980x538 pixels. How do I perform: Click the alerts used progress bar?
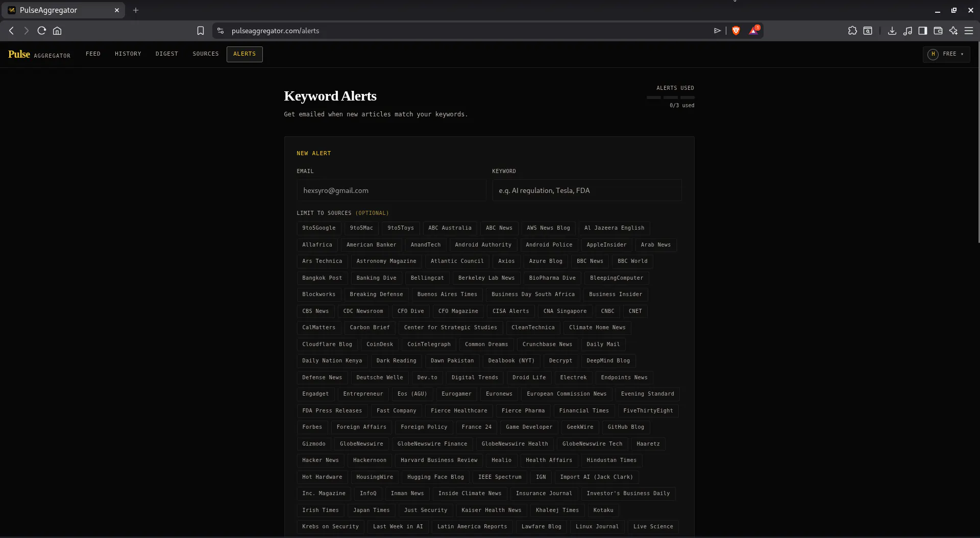click(671, 97)
